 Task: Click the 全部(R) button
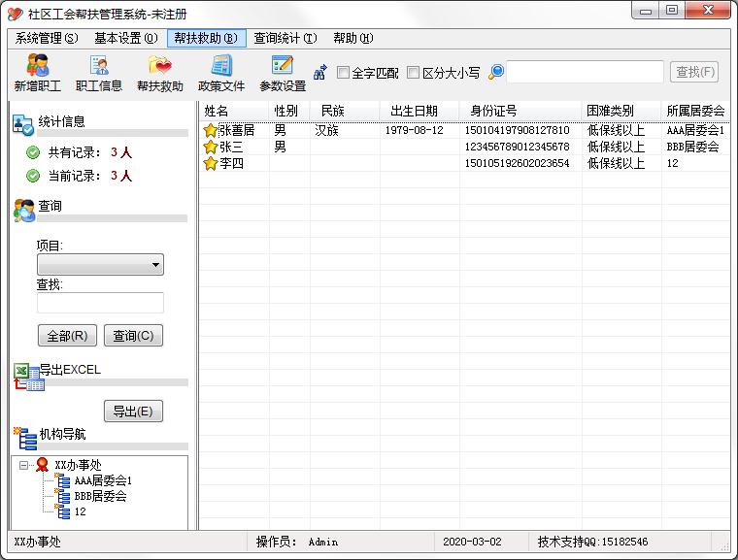click(67, 336)
